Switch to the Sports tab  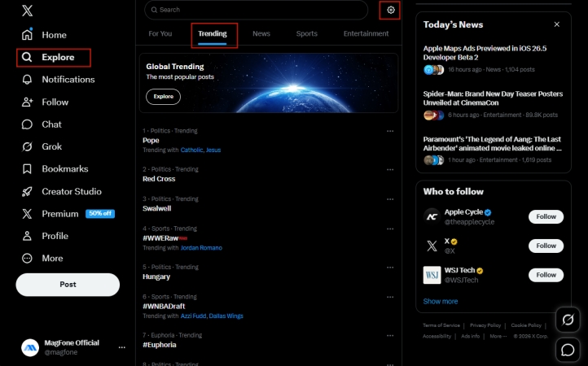307,33
